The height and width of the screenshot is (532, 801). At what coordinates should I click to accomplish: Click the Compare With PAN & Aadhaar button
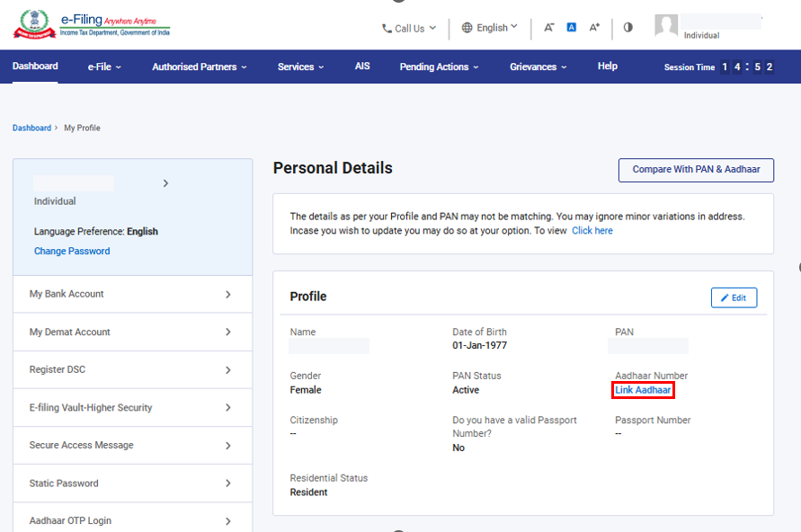[x=697, y=170]
